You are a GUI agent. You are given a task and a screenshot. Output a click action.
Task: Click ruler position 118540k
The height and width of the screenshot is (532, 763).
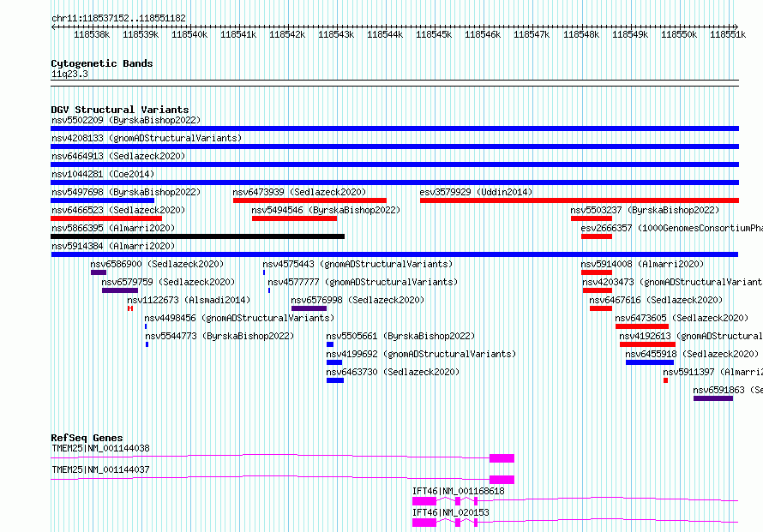coord(189,34)
